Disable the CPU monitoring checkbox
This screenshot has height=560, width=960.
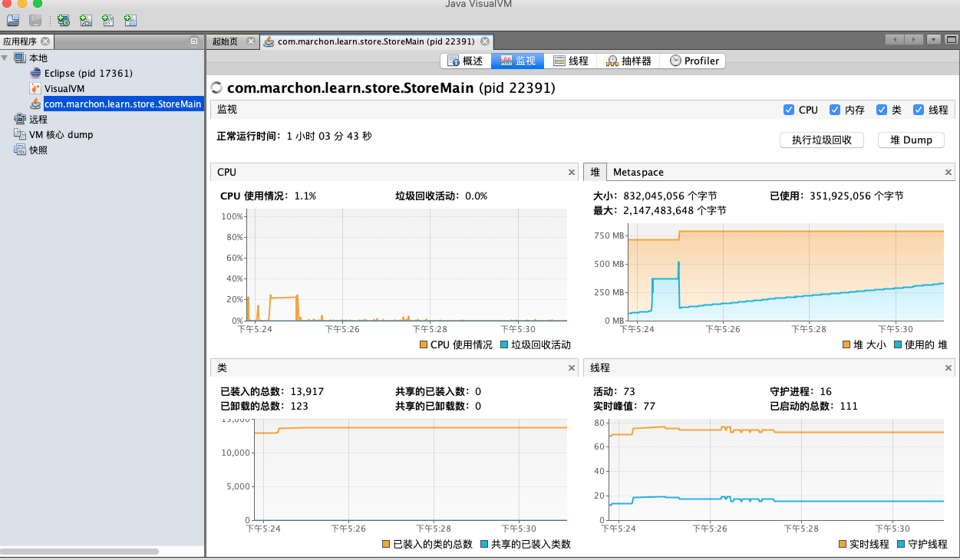[x=790, y=110]
